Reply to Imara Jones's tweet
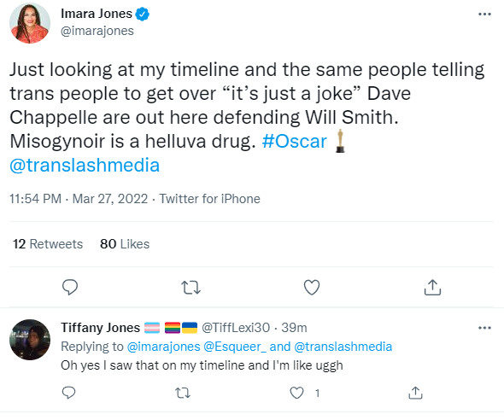 (x=70, y=287)
